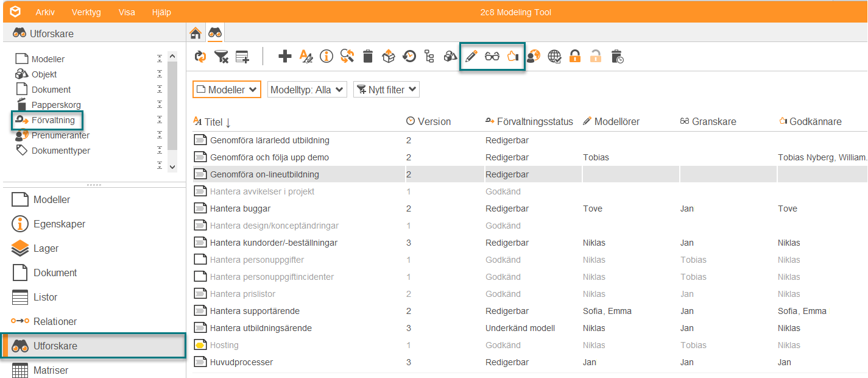
Task: Click the faded open padlock icon
Action: click(595, 57)
